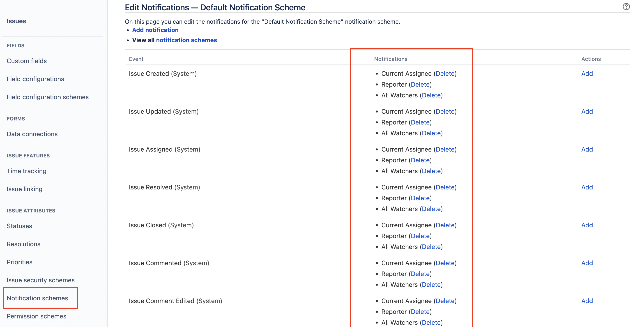Image resolution: width=644 pixels, height=327 pixels.
Task: Delete All Watchers from Issue Assigned
Action: [431, 171]
